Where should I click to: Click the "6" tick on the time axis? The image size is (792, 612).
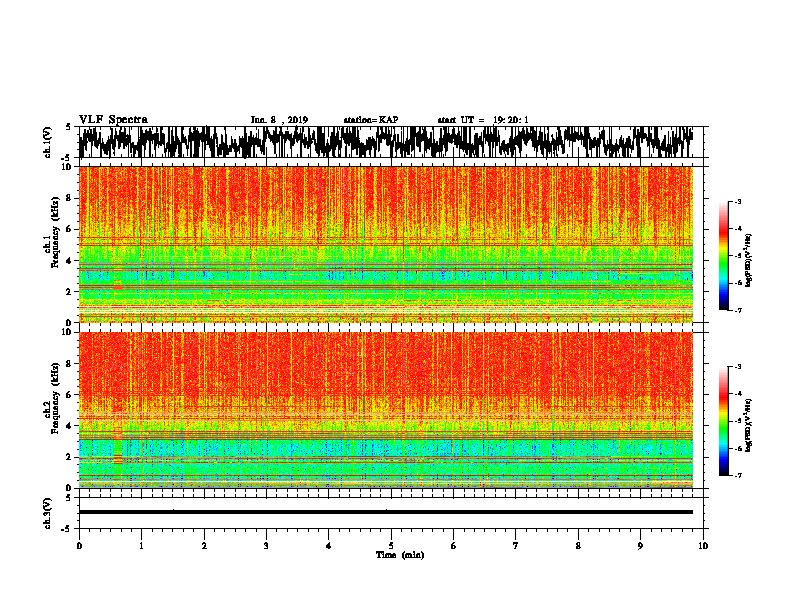tap(454, 546)
